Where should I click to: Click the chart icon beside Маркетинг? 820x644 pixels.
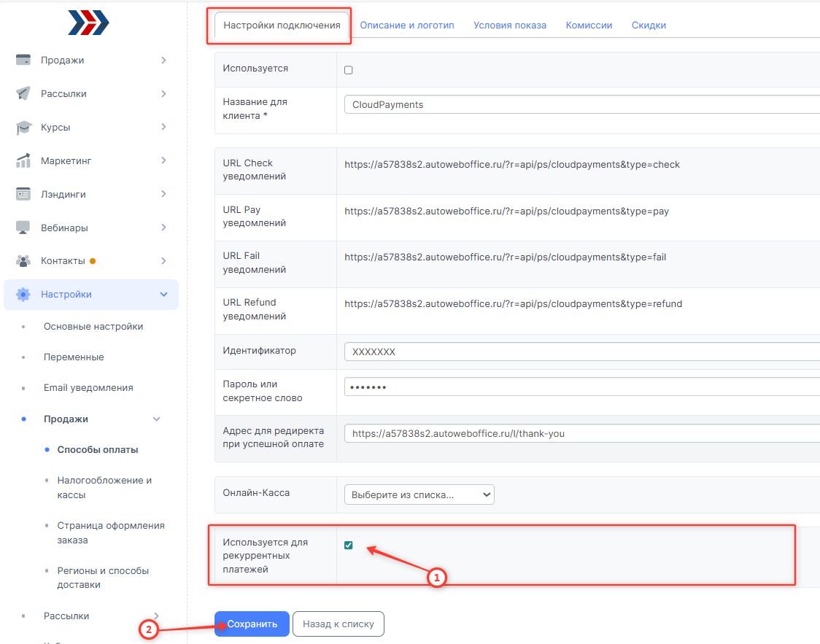click(23, 160)
